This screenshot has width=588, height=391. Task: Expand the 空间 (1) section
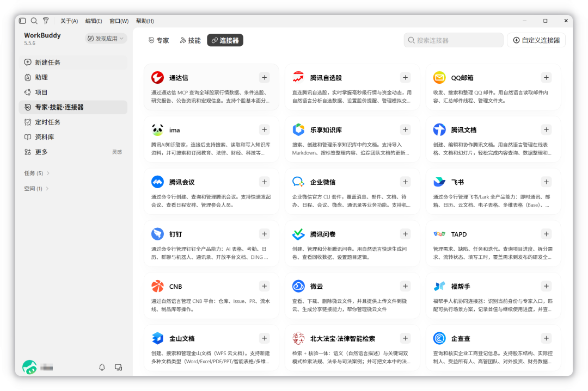(x=36, y=189)
